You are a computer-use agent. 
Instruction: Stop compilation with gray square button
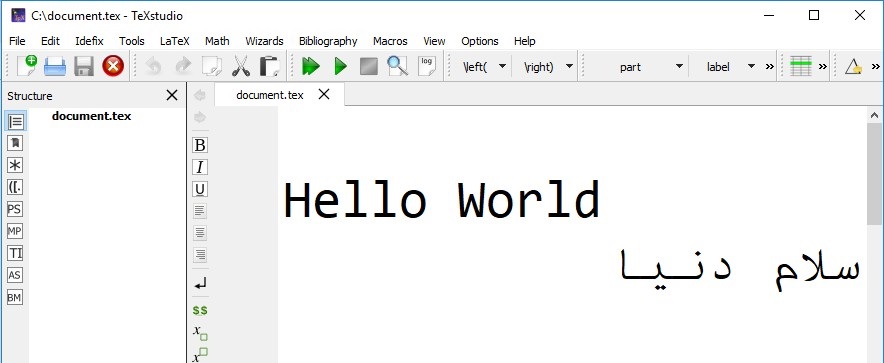369,67
